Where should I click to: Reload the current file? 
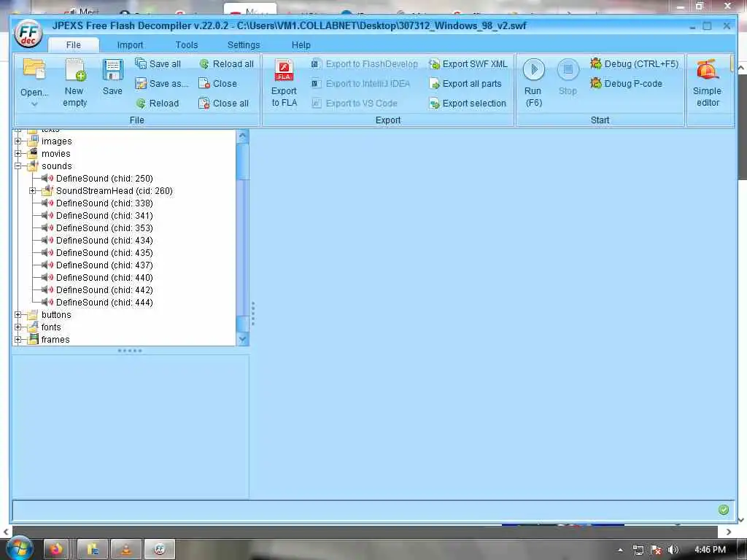coord(158,104)
